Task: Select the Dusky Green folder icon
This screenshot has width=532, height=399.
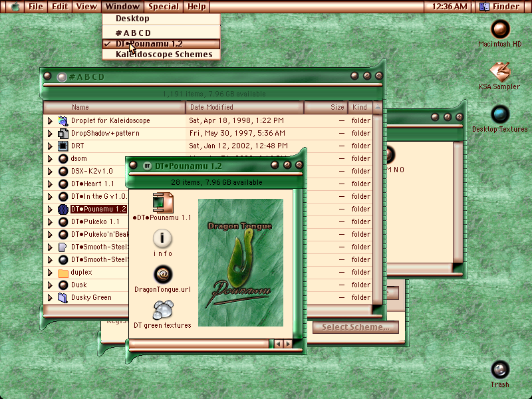Action: [63, 297]
